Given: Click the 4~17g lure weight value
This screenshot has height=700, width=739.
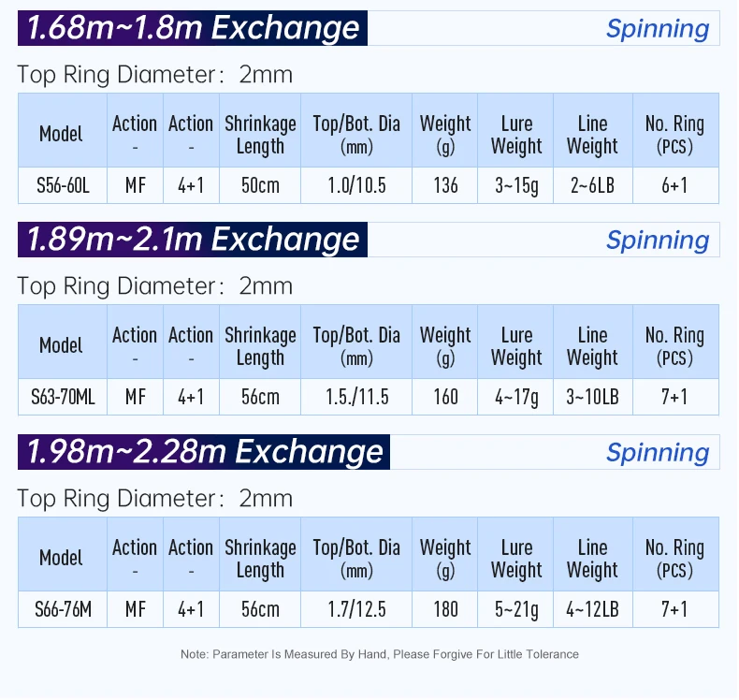Looking at the screenshot, I should (x=516, y=397).
